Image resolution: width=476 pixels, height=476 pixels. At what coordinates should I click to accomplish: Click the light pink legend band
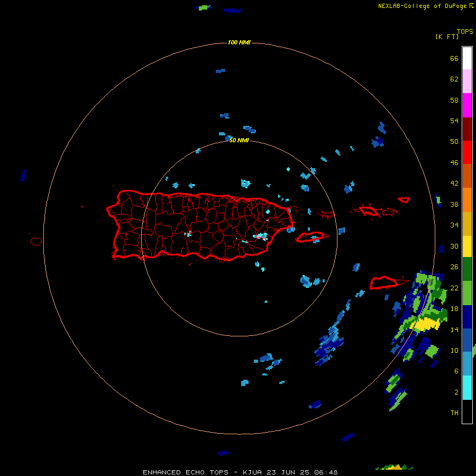click(467, 81)
